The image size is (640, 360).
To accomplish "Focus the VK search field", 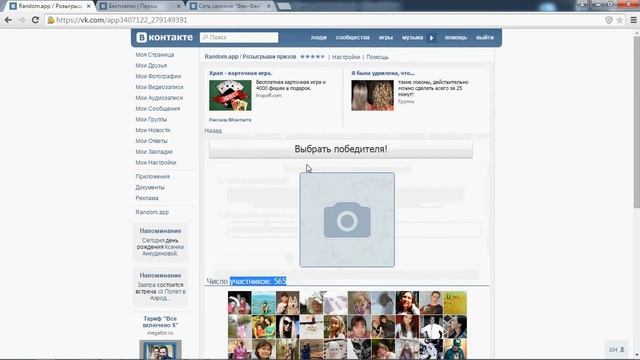I will pos(239,37).
